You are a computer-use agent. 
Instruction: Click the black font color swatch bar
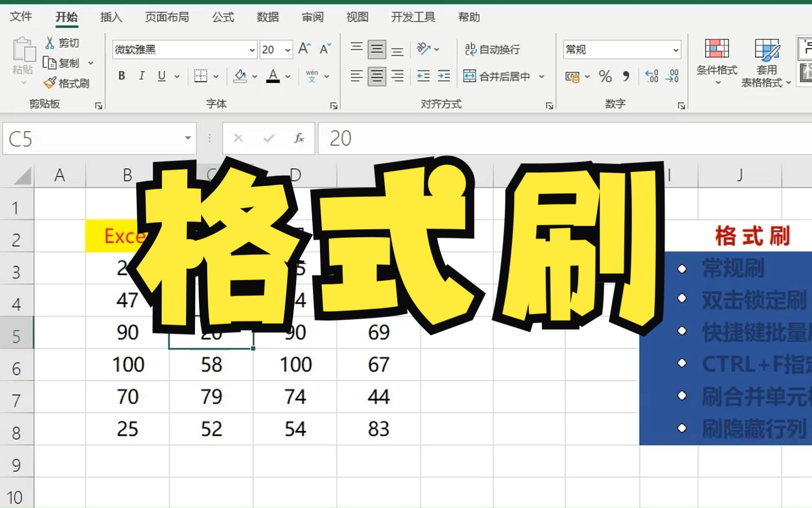click(x=273, y=81)
